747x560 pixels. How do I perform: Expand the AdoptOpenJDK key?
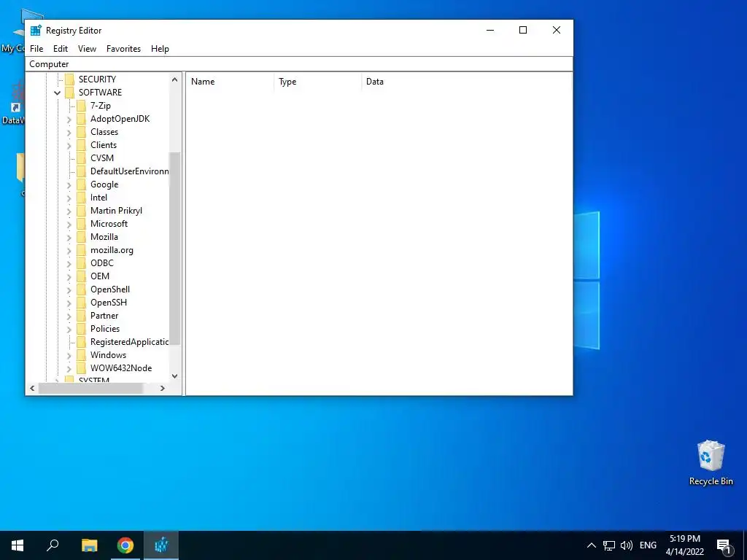click(x=69, y=119)
